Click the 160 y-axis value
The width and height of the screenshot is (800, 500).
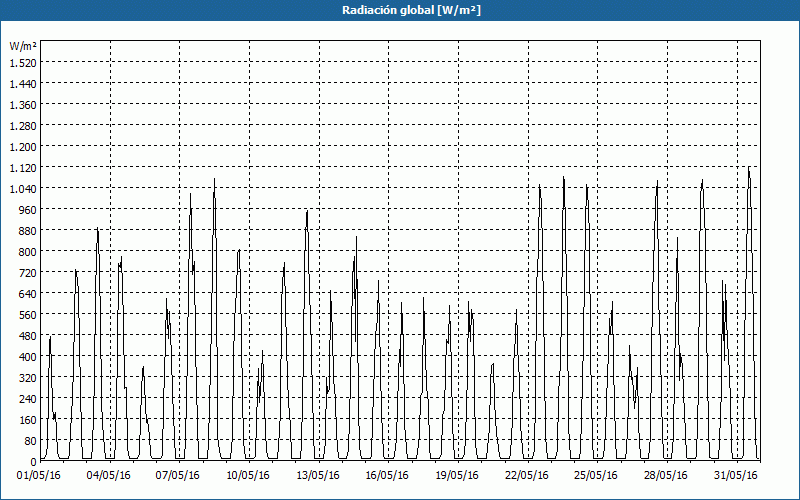click(x=28, y=420)
